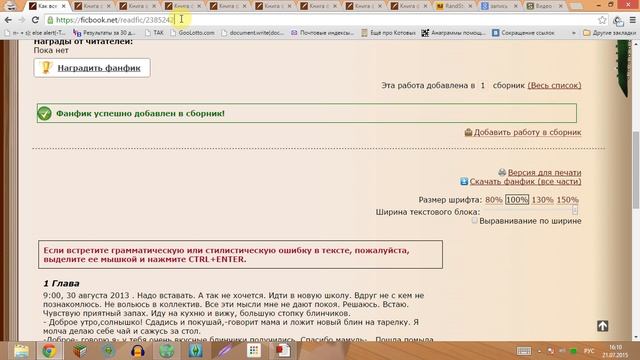Open the ТАК bookmark
Screen dimensions: 640x360
pyautogui.click(x=154, y=33)
